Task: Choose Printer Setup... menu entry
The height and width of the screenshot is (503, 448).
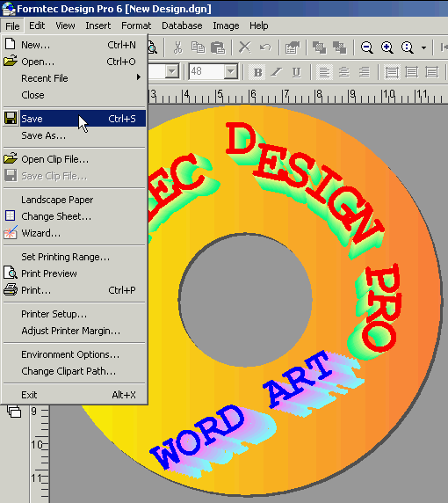Action: [x=75, y=314]
